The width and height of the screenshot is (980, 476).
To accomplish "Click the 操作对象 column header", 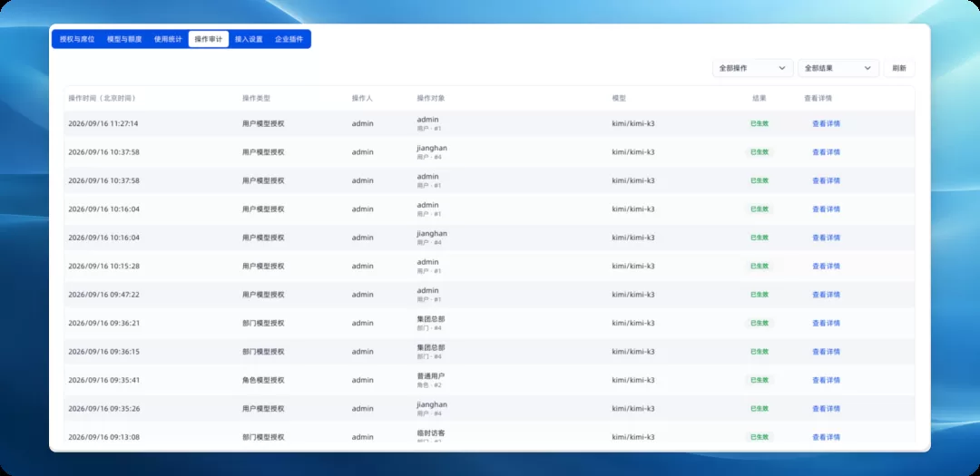I will click(431, 99).
